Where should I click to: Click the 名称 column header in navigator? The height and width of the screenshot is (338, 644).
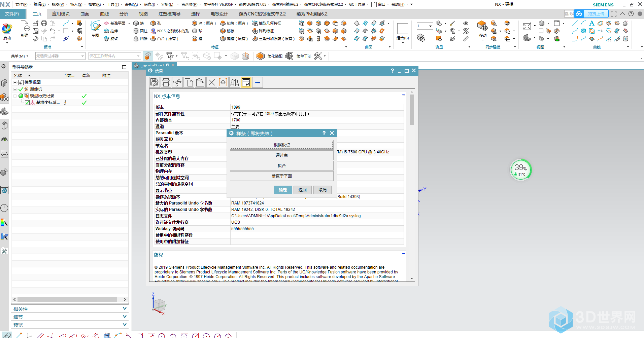[36, 76]
